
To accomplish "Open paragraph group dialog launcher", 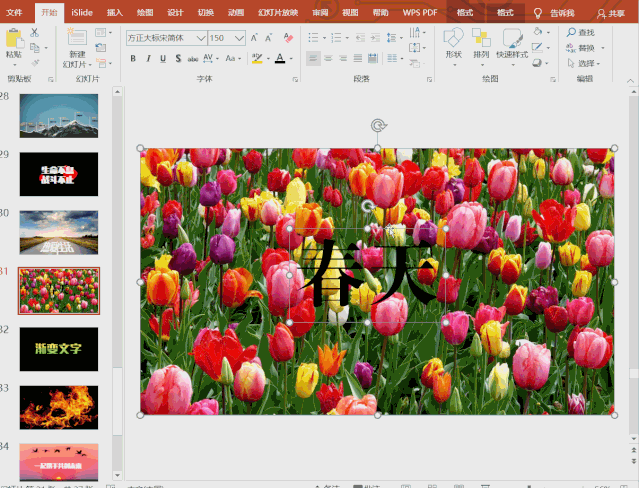I will click(x=430, y=79).
